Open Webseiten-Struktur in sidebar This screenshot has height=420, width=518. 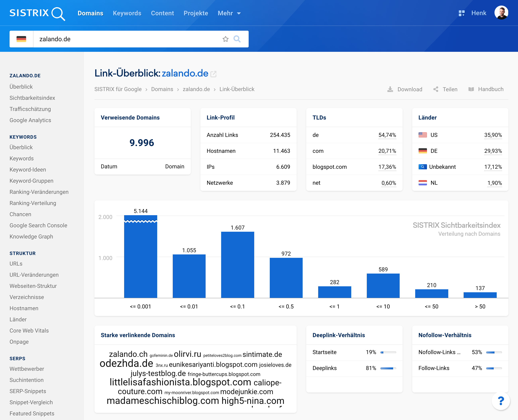click(x=33, y=286)
